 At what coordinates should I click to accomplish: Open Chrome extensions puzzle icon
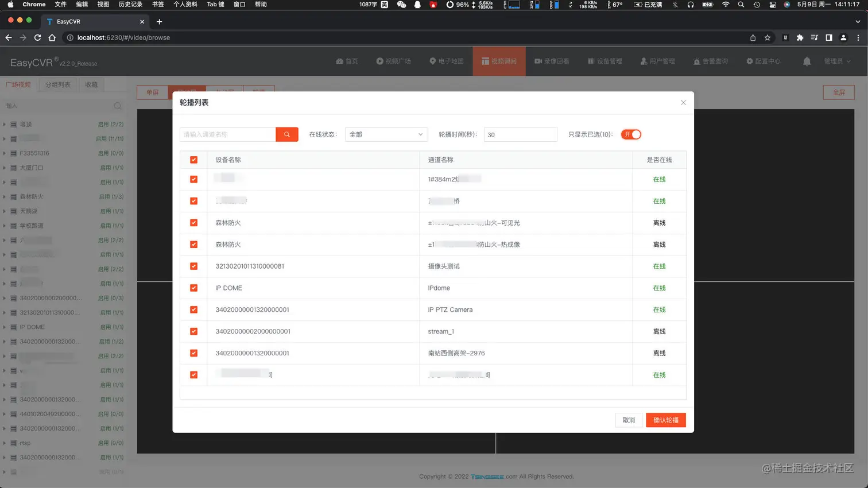pos(800,38)
